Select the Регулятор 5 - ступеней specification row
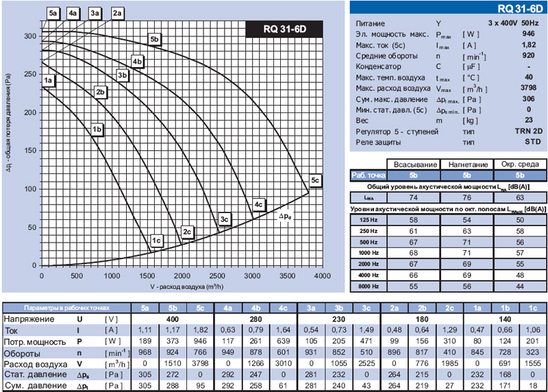 (393, 130)
